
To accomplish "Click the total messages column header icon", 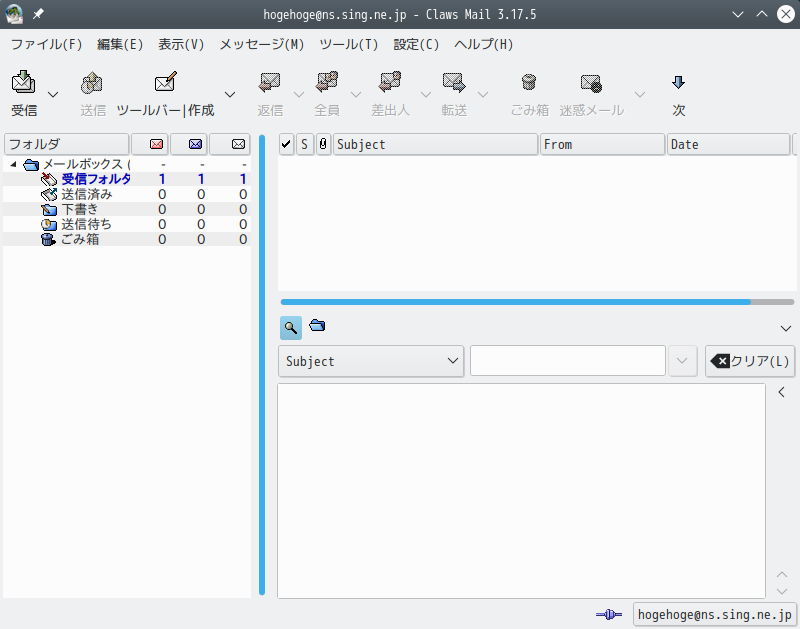I will (238, 144).
